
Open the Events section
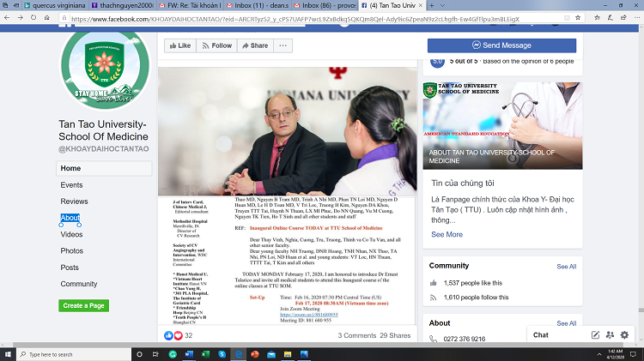(71, 185)
